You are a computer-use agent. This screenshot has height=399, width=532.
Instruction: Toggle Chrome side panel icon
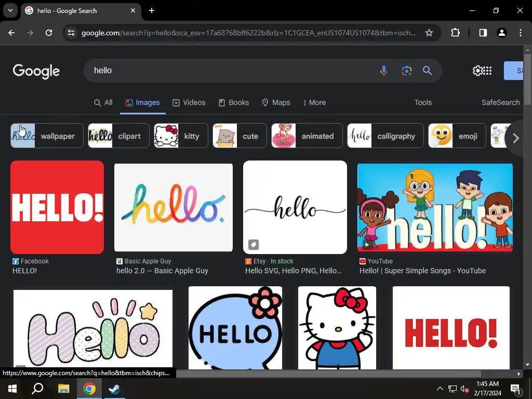coord(483,33)
